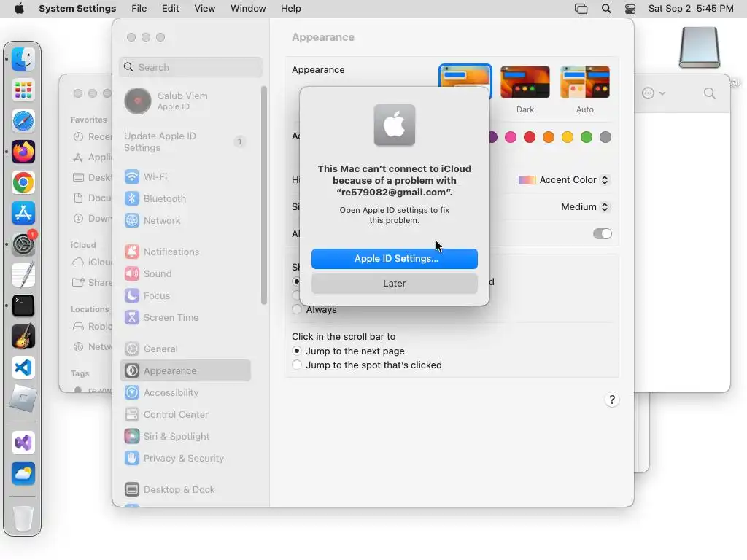Toggle the switch below the Medium dropdown
Image resolution: width=747 pixels, height=560 pixels.
602,234
